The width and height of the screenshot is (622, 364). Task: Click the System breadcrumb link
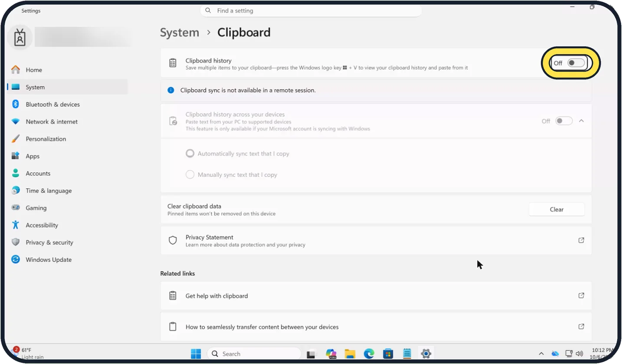[180, 32]
